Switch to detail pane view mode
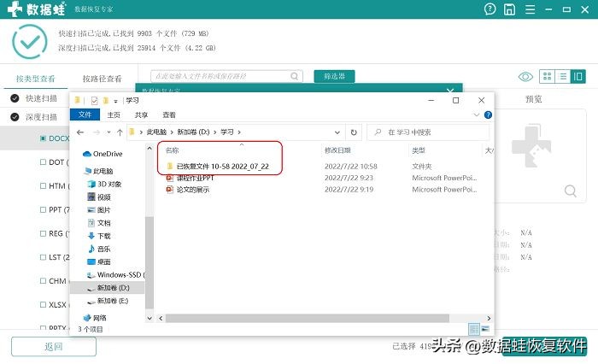The image size is (598, 364). pos(577,76)
